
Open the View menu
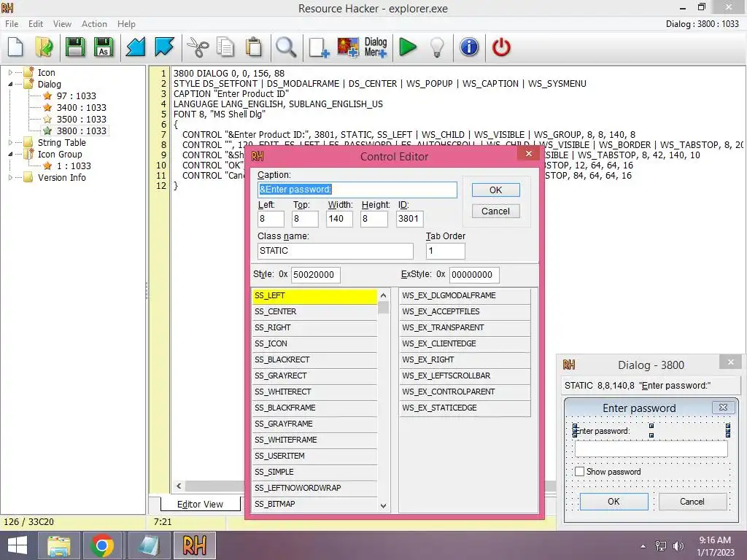(62, 24)
